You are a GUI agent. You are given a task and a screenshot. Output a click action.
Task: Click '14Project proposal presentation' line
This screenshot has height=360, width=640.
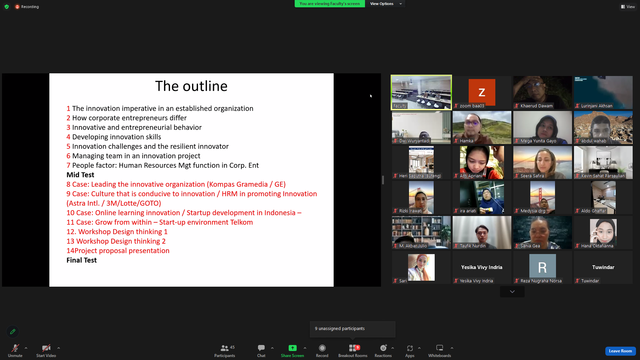[x=118, y=251]
